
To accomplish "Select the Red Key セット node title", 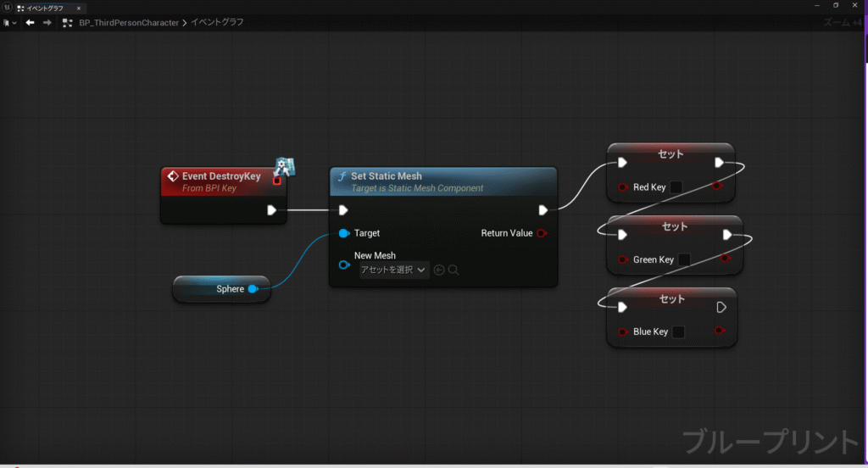I will tap(671, 154).
